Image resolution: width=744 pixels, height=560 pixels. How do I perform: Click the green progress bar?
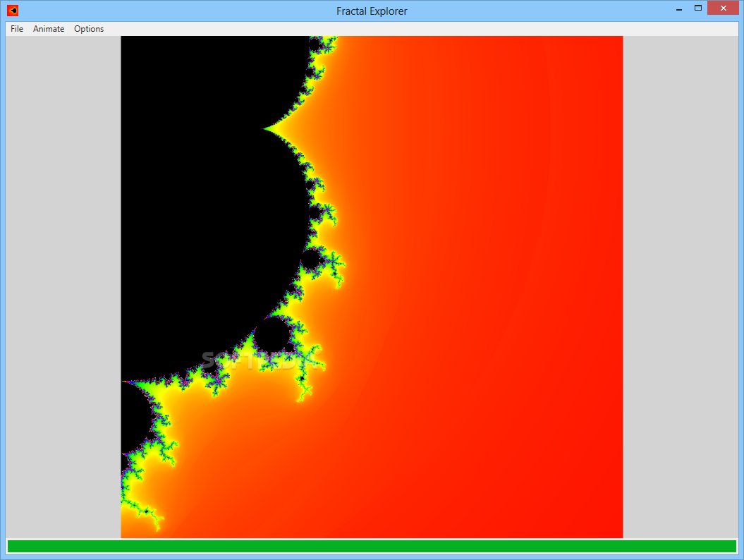coord(372,546)
